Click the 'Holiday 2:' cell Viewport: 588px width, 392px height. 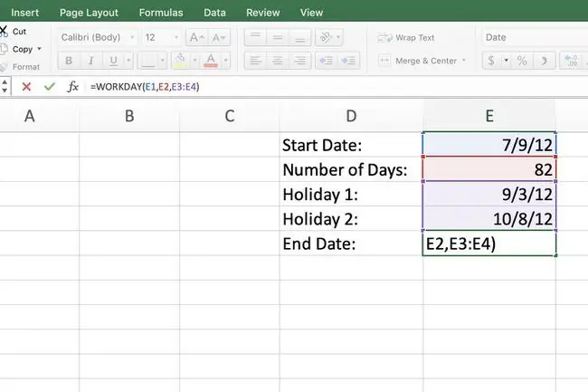point(351,219)
